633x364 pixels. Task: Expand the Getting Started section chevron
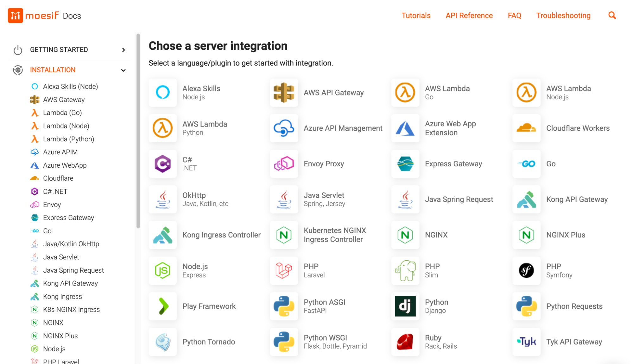pos(123,50)
